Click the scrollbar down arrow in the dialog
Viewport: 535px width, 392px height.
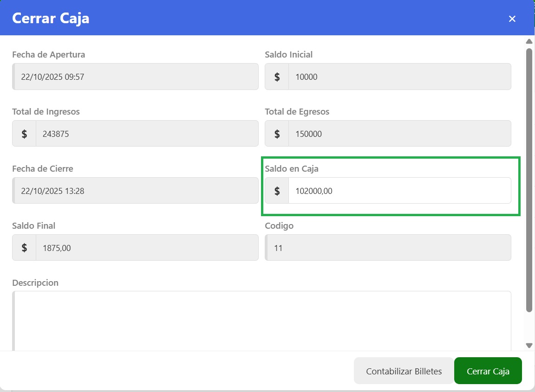pos(529,345)
